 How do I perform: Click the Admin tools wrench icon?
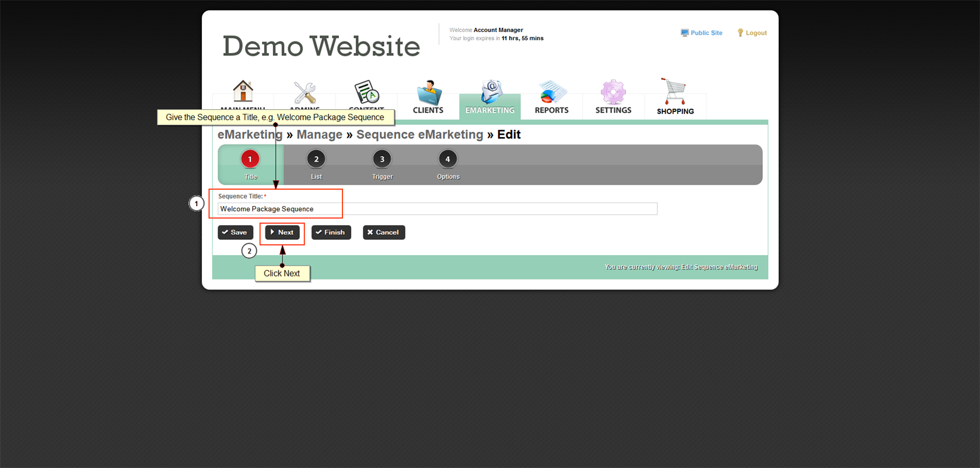[x=304, y=92]
